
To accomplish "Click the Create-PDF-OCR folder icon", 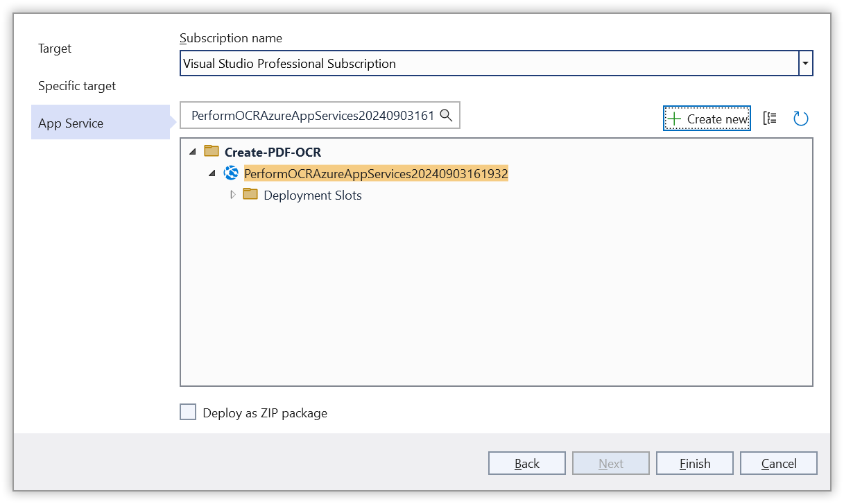I will 212,152.
